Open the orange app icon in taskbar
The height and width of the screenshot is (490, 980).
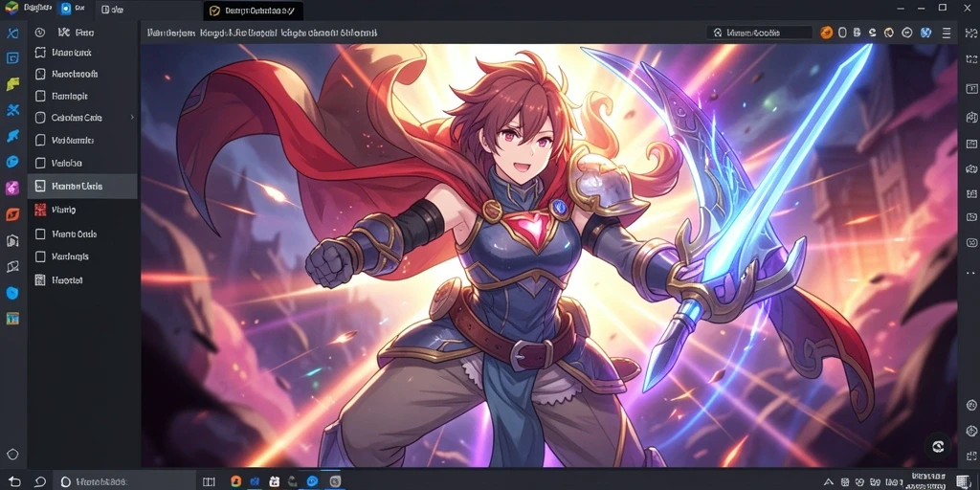pos(235,482)
